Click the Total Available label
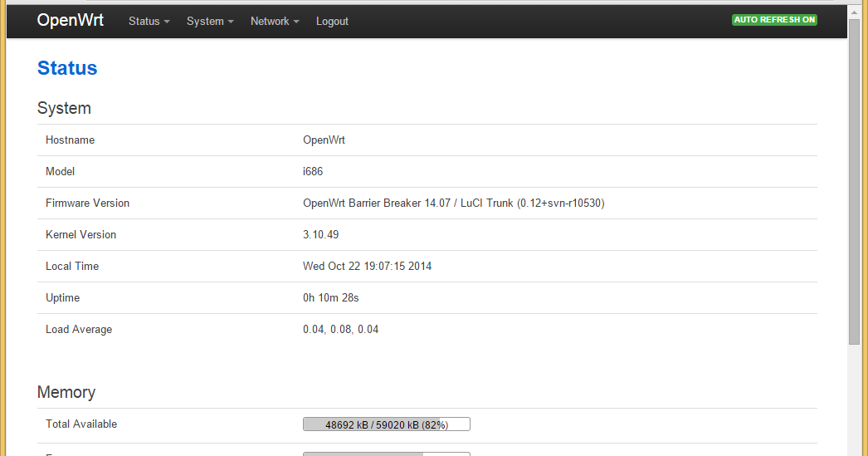 pos(81,424)
